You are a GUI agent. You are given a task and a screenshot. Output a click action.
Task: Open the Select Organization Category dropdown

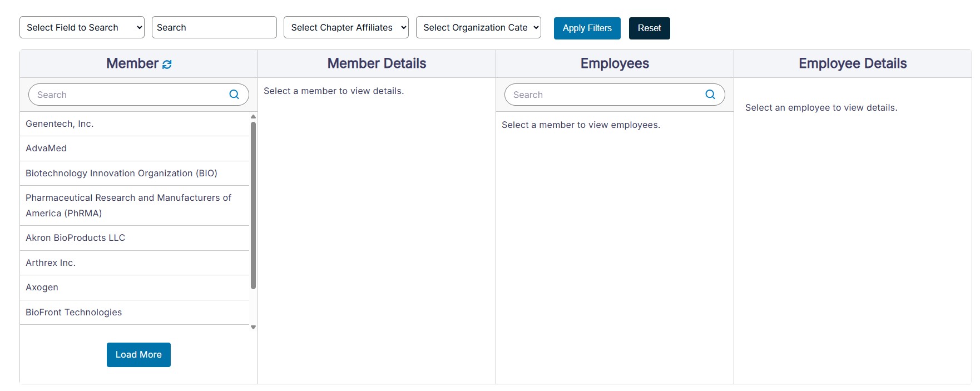pos(478,27)
